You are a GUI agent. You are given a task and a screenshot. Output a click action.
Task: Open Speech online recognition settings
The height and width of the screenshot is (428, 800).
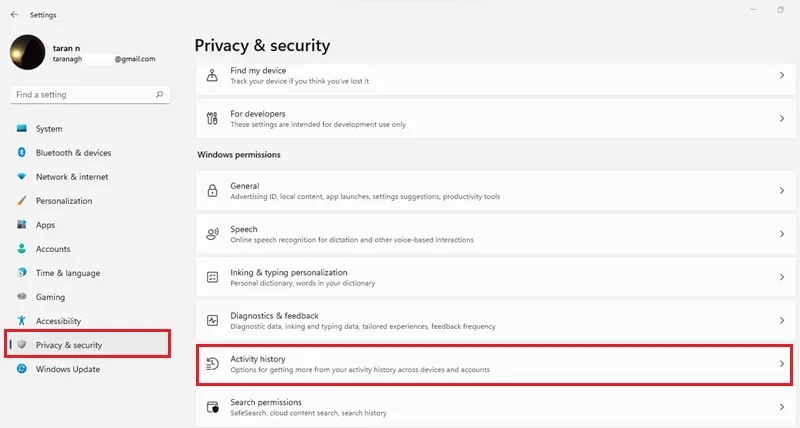495,234
